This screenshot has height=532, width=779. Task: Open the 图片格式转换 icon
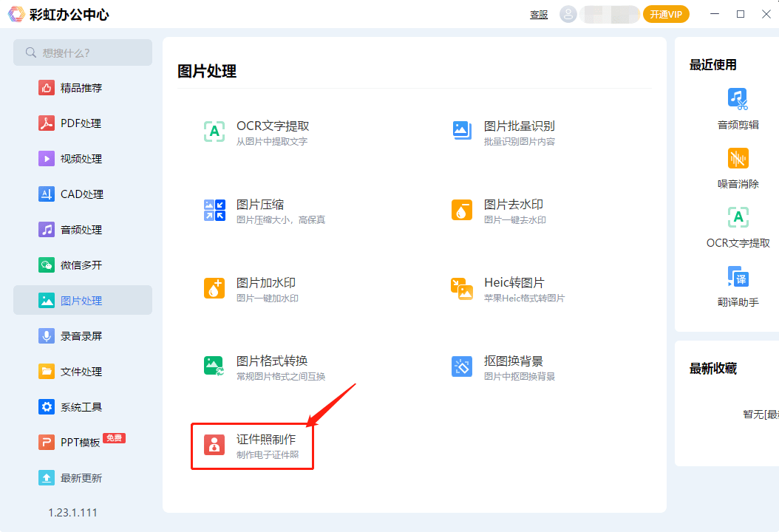(214, 366)
